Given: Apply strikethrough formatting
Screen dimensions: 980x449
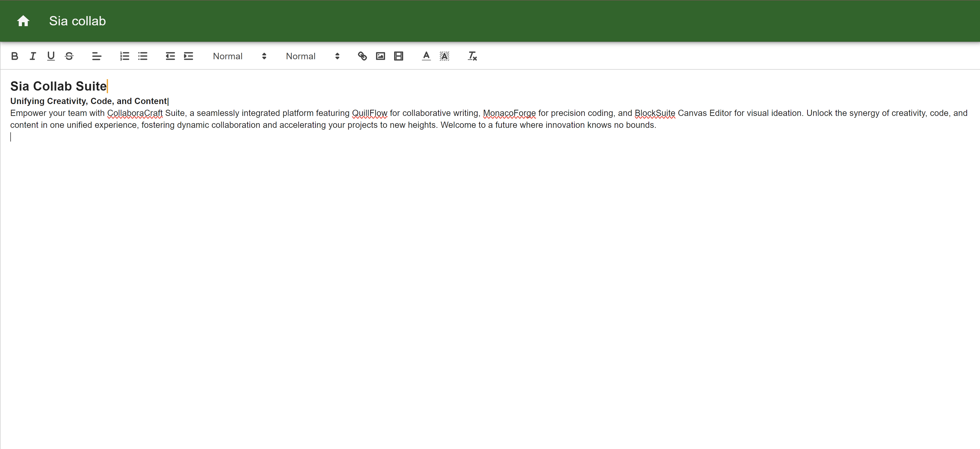Looking at the screenshot, I should (69, 56).
